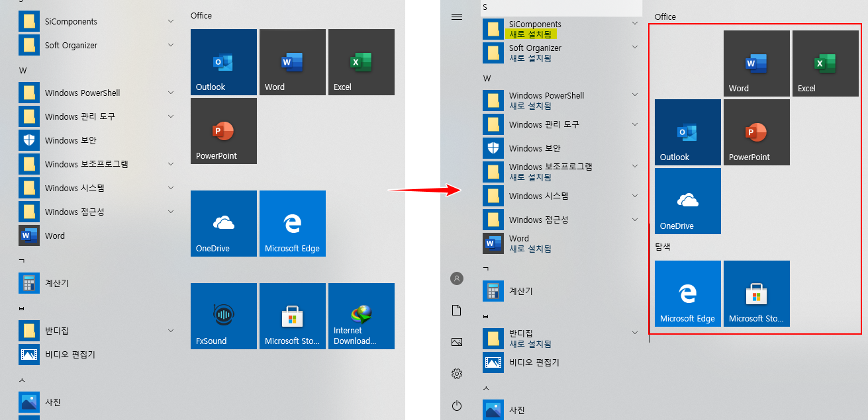Open Outlook tile in right Start menu

click(688, 132)
